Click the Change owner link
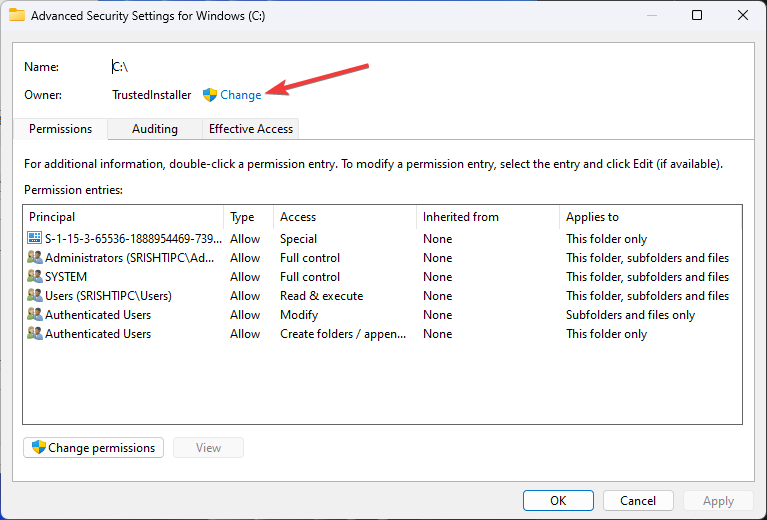 241,95
